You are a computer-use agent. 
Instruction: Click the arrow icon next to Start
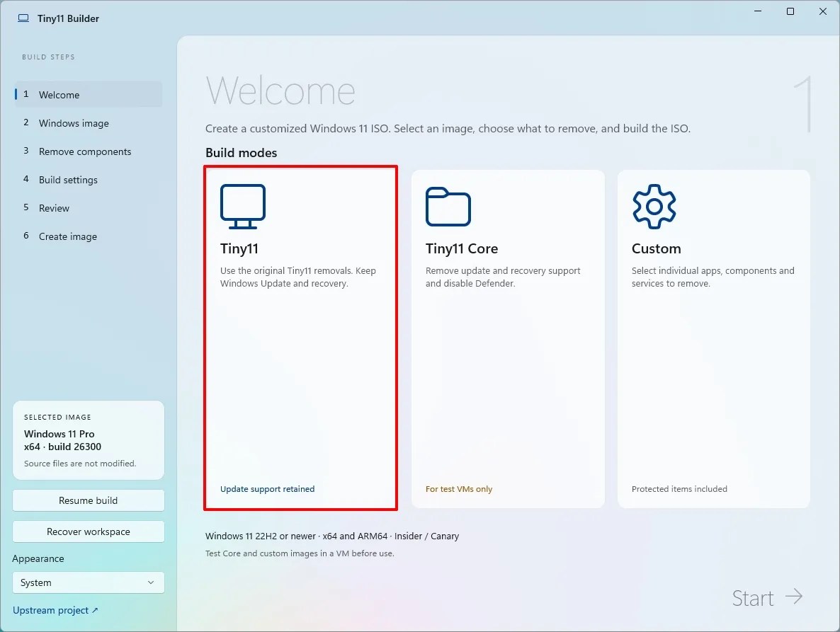794,597
